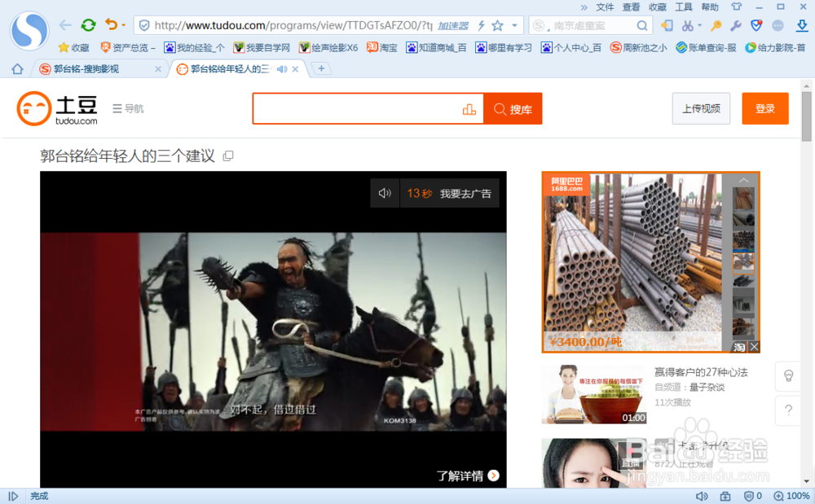Viewport: 815px width, 504px height.
Task: Open the blue shield ad-block icon
Action: [x=756, y=25]
